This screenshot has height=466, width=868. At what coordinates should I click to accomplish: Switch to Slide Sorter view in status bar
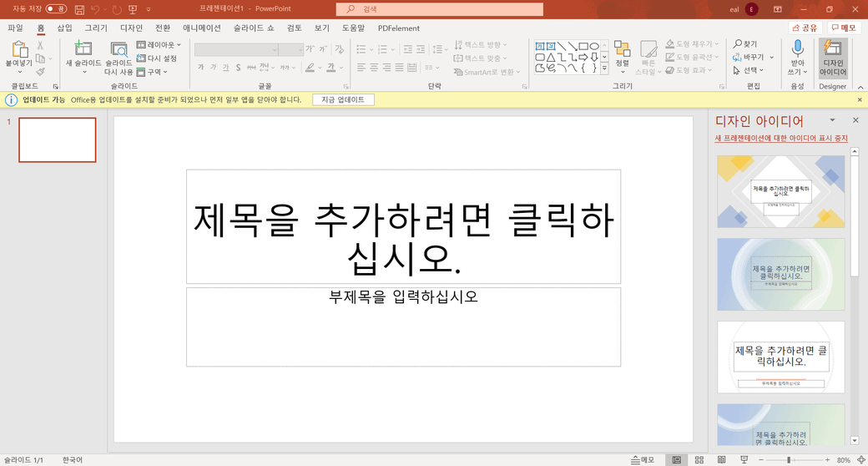pos(699,460)
